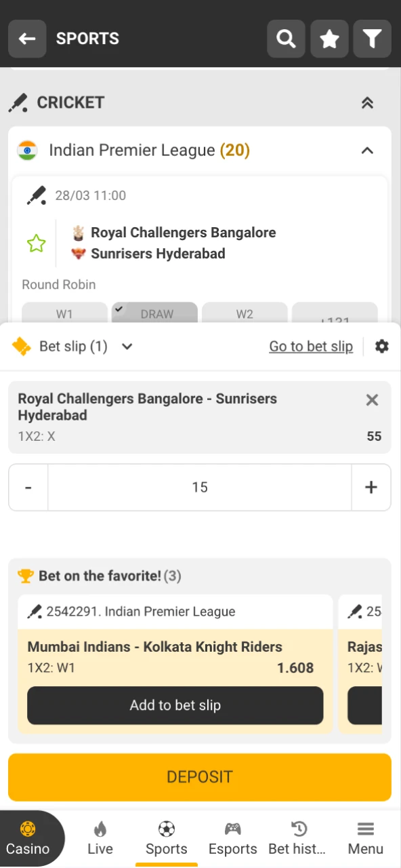Collapse the Indian Premier League list

pos(366,151)
